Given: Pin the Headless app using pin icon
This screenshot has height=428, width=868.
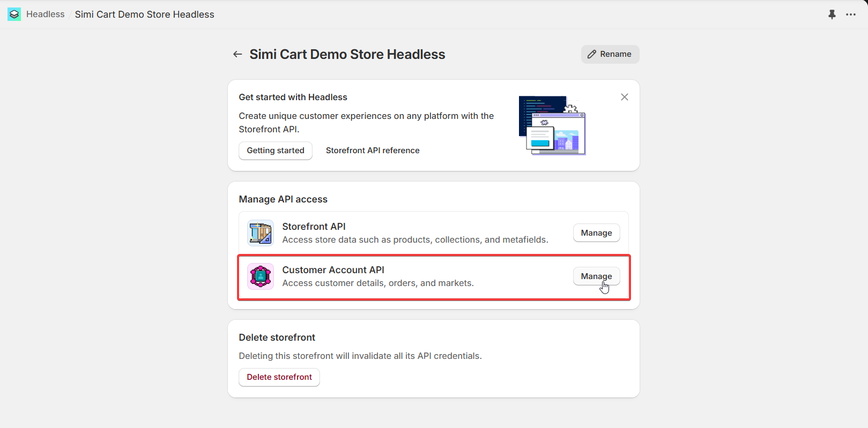Looking at the screenshot, I should tap(832, 14).
